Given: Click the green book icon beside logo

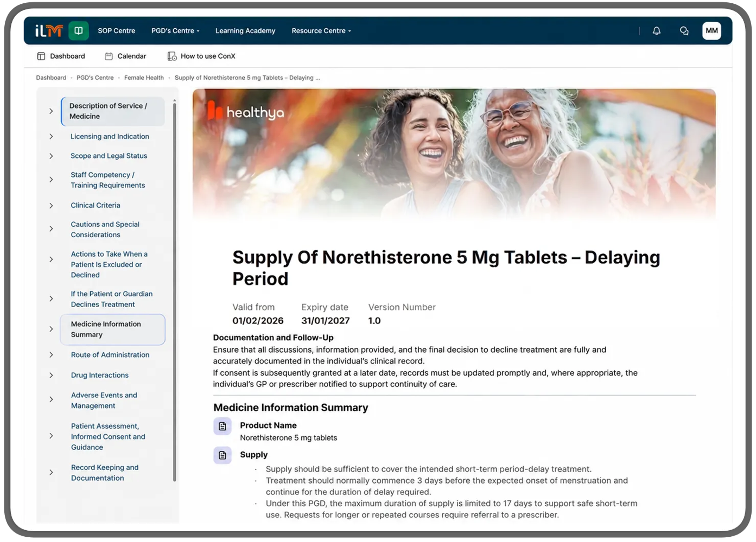Looking at the screenshot, I should pyautogui.click(x=78, y=31).
